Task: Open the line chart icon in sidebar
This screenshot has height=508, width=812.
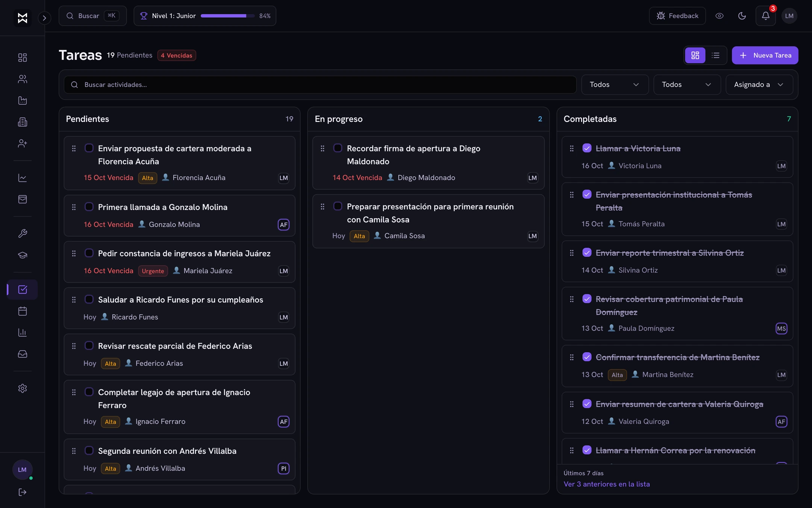Action: click(23, 178)
